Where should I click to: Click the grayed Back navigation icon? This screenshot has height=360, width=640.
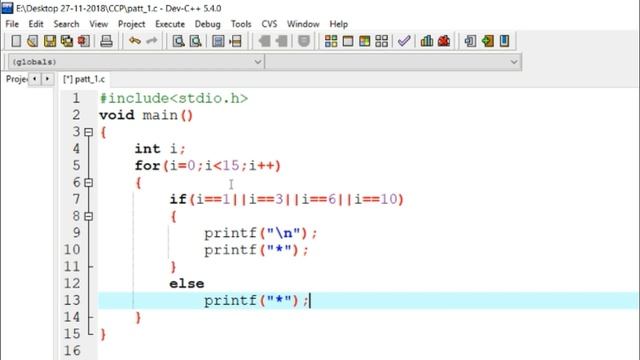pyautogui.click(x=264, y=41)
